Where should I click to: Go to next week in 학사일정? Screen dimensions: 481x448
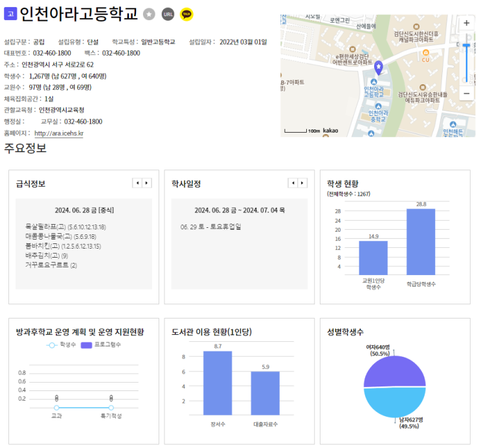(x=302, y=183)
